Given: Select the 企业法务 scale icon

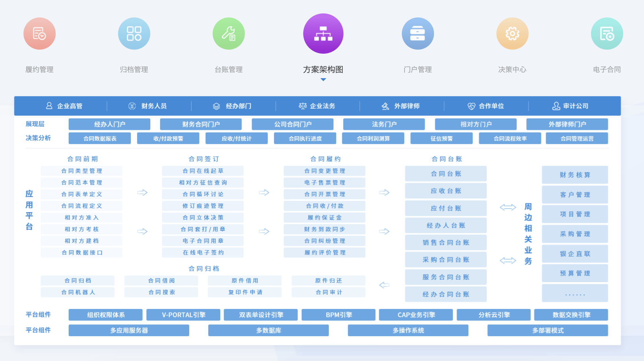Looking at the screenshot, I should point(303,106).
